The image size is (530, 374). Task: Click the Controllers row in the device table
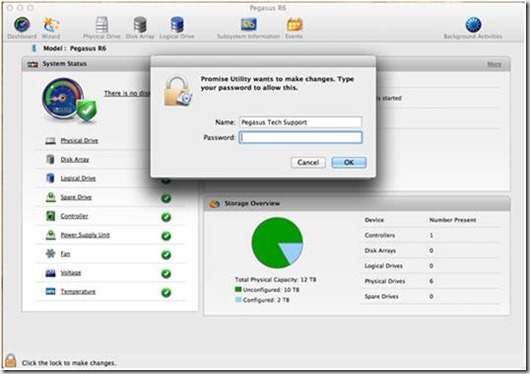(x=430, y=235)
